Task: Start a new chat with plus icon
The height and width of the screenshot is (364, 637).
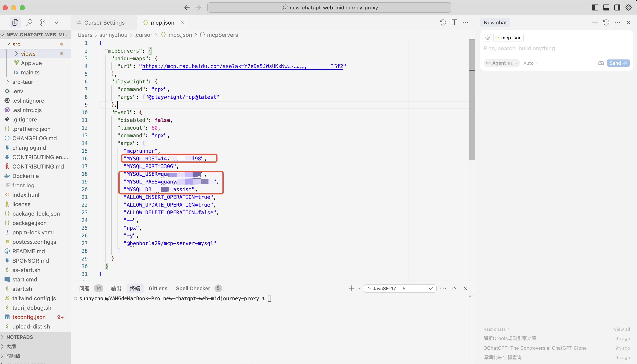Action: pyautogui.click(x=595, y=22)
